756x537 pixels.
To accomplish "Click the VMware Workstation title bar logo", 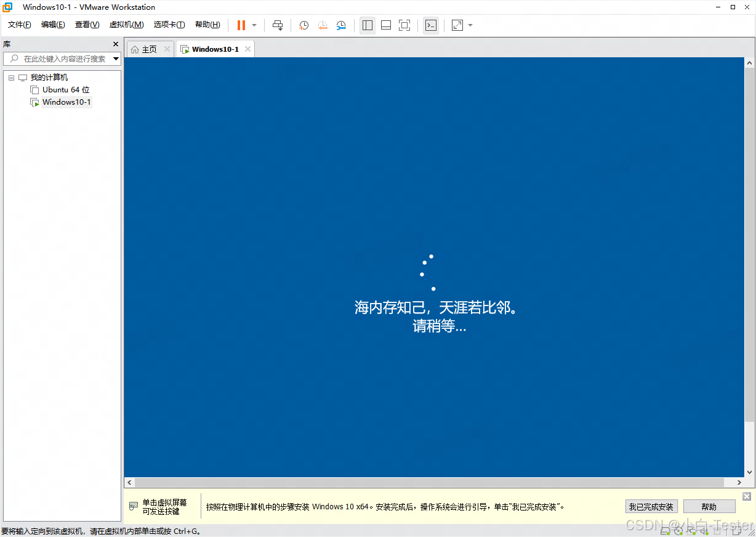I will pos(7,7).
